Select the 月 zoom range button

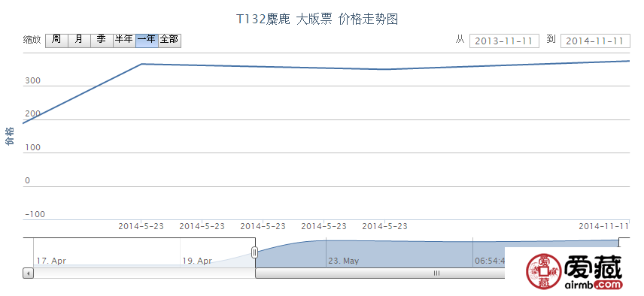(x=79, y=41)
